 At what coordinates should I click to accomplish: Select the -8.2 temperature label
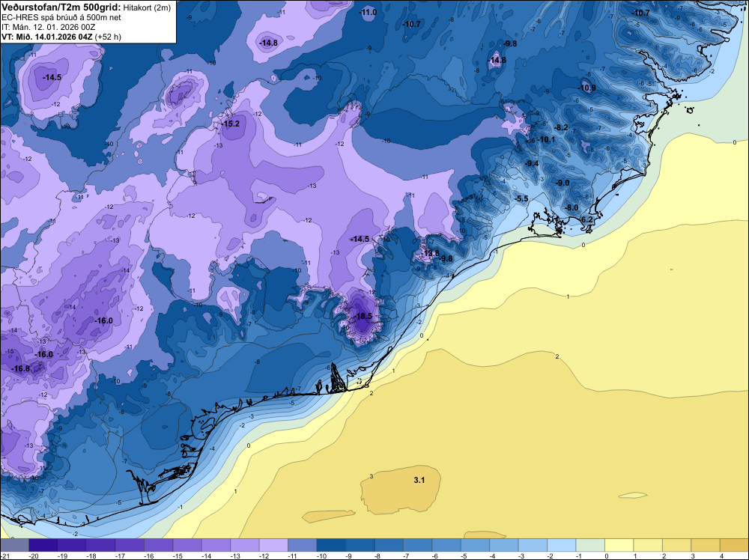(x=561, y=127)
